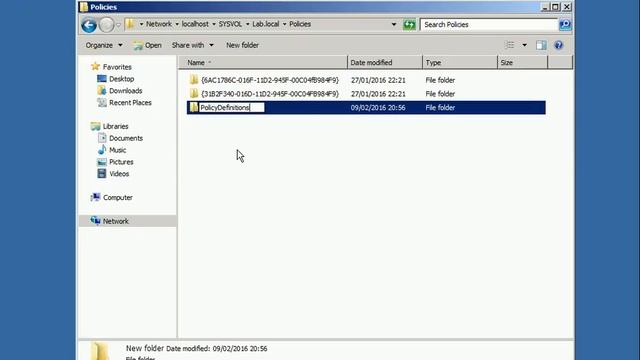The image size is (640, 360).
Task: Click the folder icon of the PolicyDefinitions row
Action: click(x=194, y=107)
